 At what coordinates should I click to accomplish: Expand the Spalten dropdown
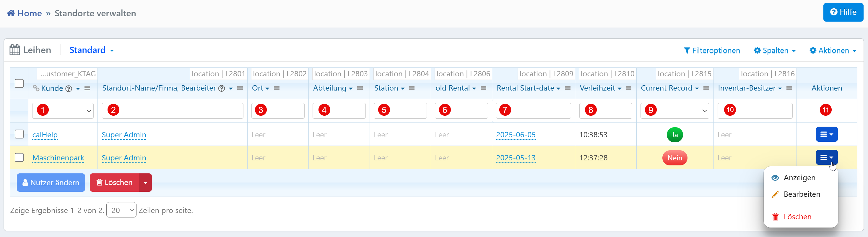(775, 50)
